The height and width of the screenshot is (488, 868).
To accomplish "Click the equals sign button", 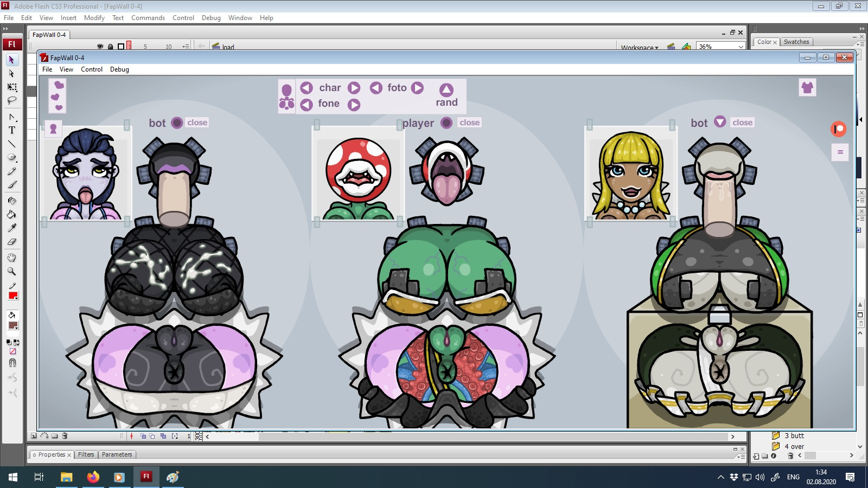I will 840,152.
